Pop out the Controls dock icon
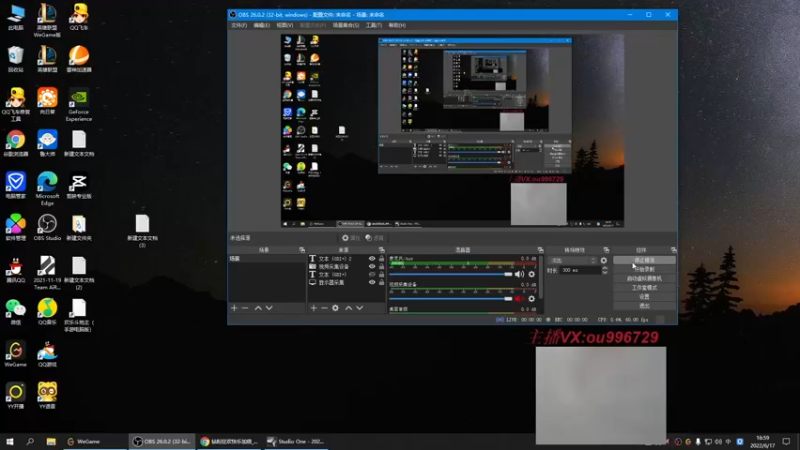Screen dimensions: 800x450 pyautogui.click(x=673, y=250)
